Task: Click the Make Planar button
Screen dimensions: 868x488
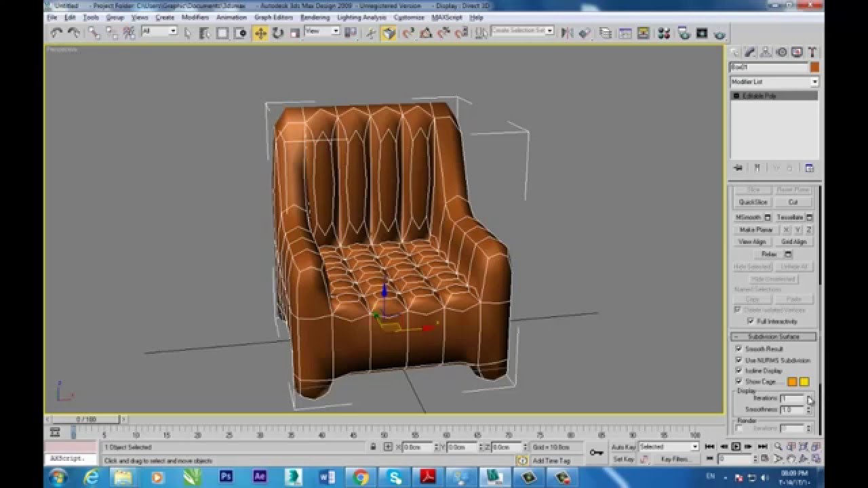Action: [x=756, y=230]
